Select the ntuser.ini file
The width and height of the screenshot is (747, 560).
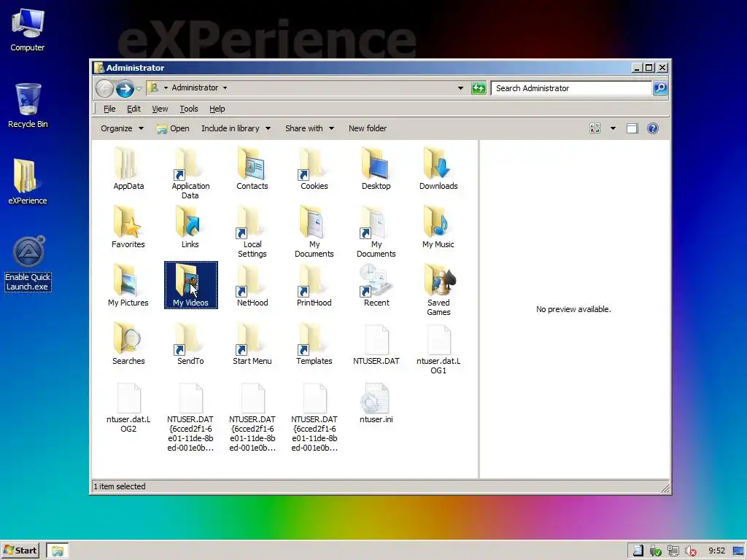click(x=376, y=402)
